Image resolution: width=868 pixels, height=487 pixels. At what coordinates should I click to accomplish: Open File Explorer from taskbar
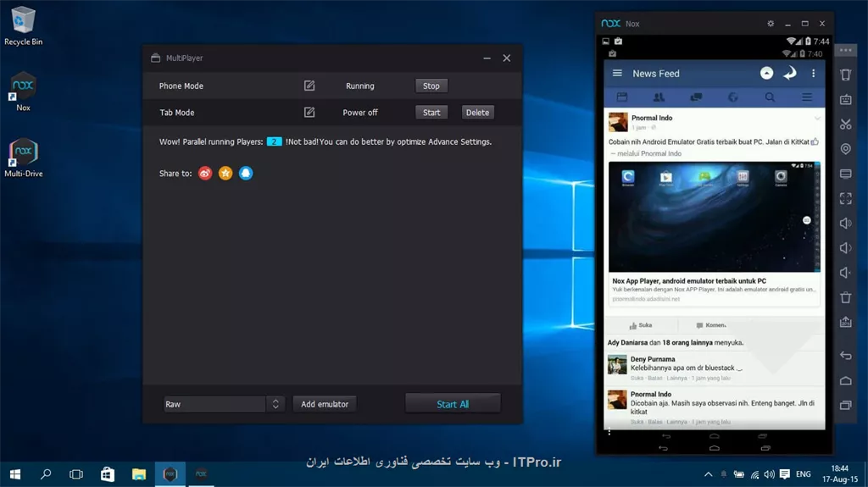click(138, 474)
